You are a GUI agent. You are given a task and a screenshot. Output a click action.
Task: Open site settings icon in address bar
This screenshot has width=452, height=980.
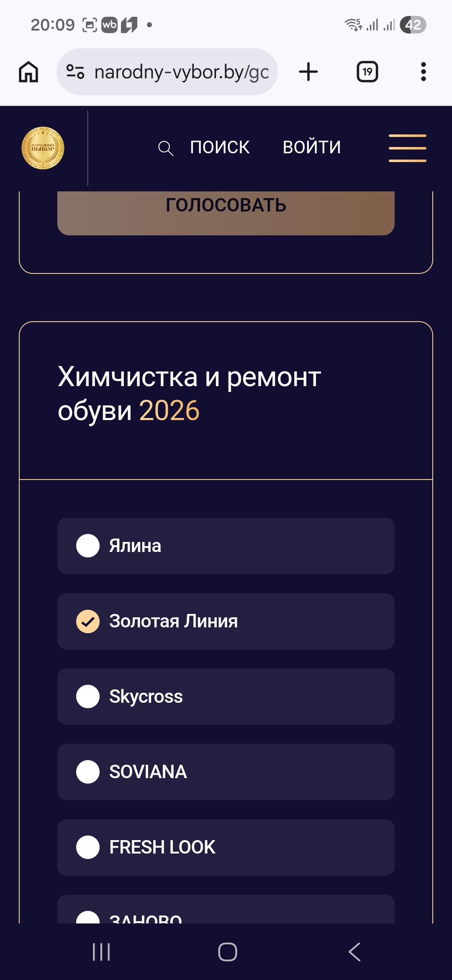[76, 72]
